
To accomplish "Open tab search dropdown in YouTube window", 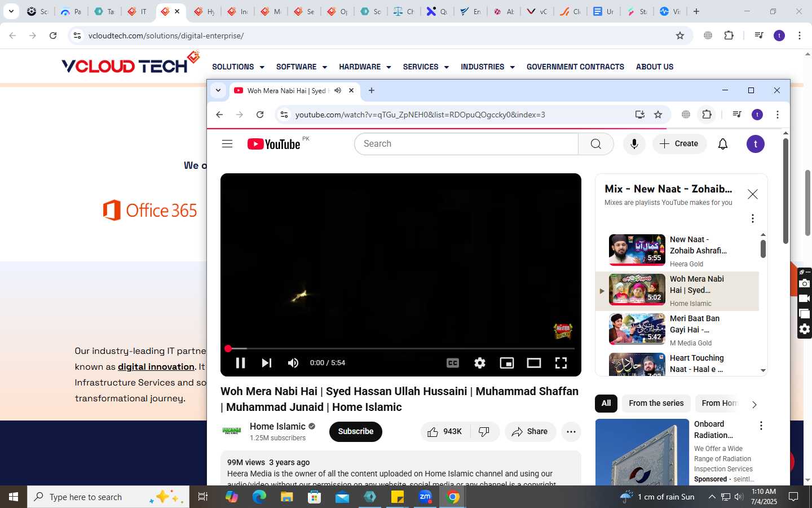I will (x=218, y=90).
